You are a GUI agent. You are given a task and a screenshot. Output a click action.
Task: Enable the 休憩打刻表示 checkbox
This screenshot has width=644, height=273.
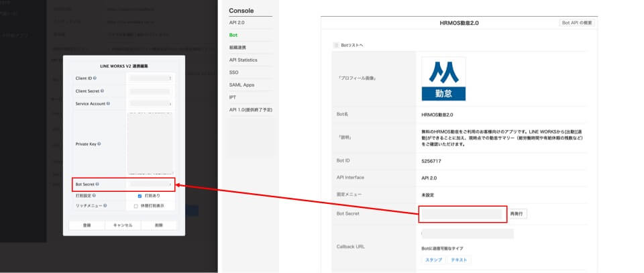[136, 206]
